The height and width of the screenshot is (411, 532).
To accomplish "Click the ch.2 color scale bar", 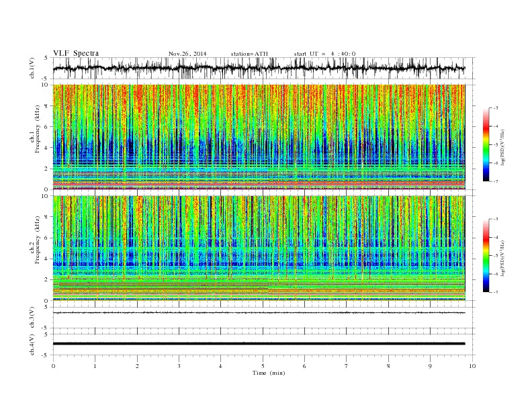I will (486, 255).
